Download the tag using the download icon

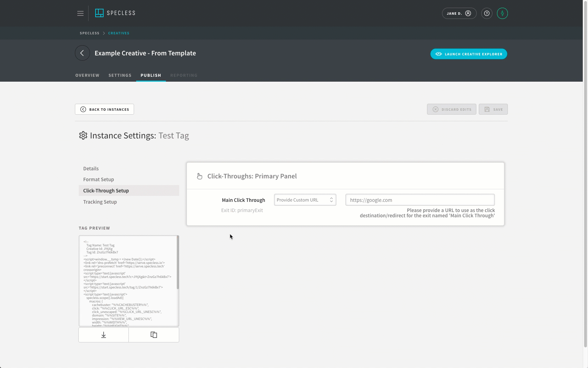(104, 335)
